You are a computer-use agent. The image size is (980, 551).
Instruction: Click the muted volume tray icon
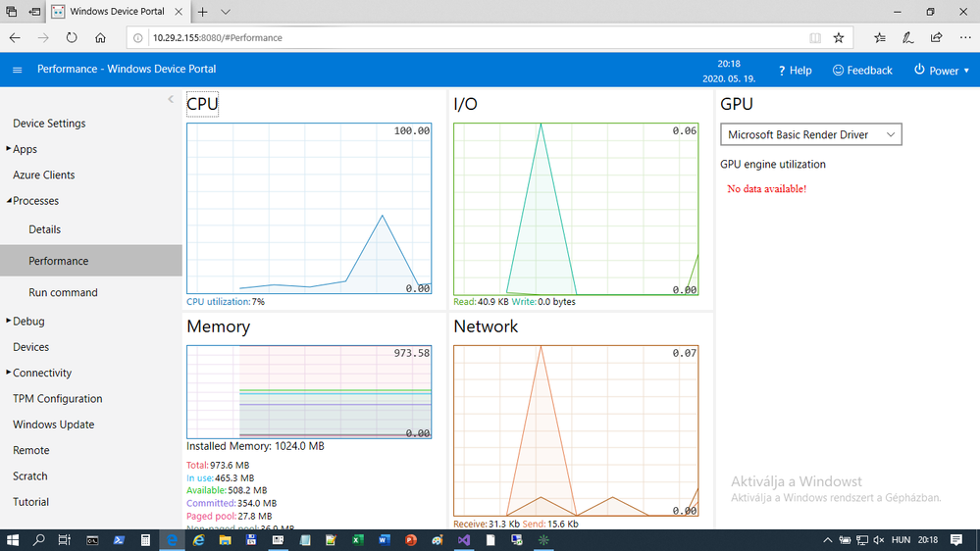(x=879, y=540)
